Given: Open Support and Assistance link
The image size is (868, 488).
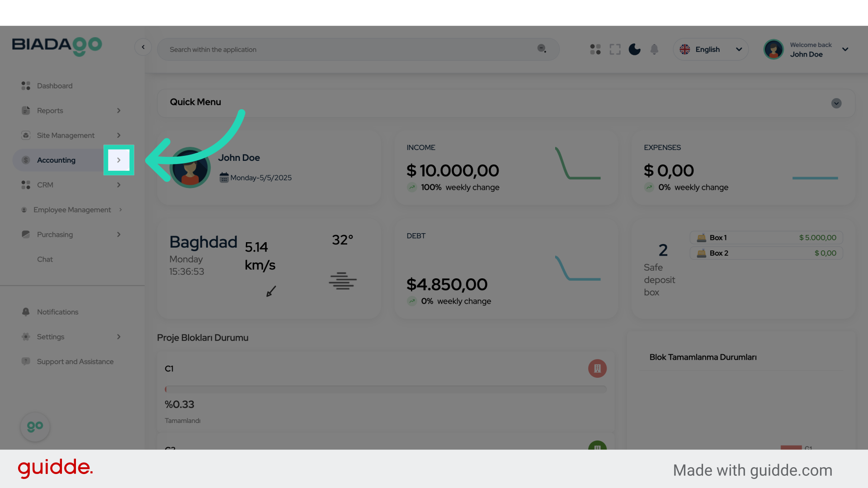Looking at the screenshot, I should click(75, 361).
